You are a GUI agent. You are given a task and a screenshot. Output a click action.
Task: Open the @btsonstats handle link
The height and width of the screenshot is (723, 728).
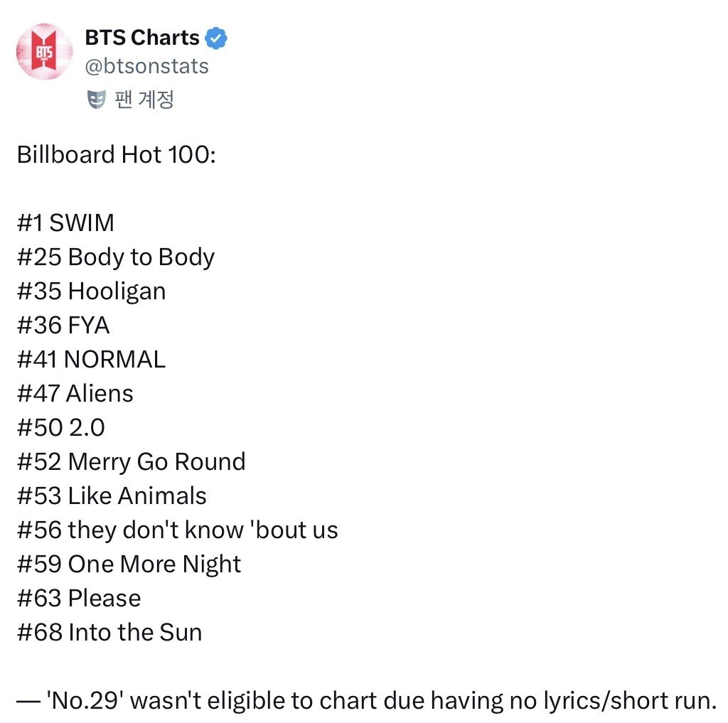146,66
